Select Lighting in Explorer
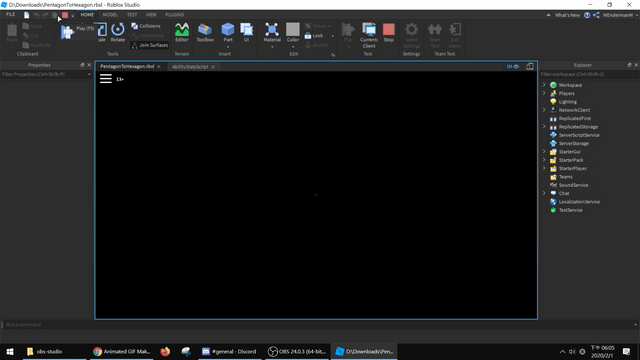The image size is (640, 360). click(567, 102)
